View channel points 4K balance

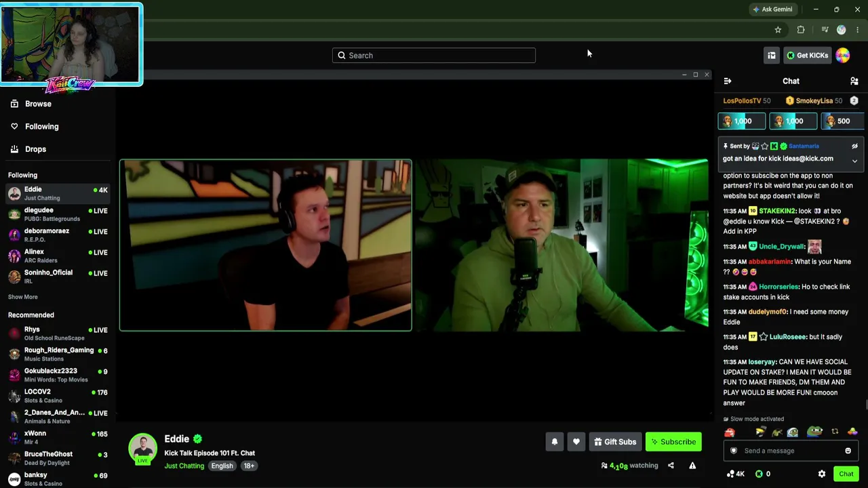735,474
